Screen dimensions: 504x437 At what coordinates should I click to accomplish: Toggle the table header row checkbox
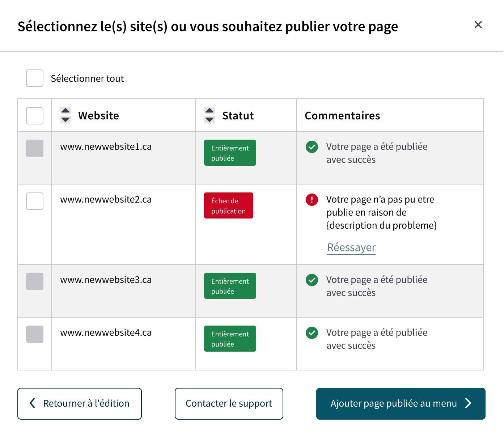[x=35, y=116]
